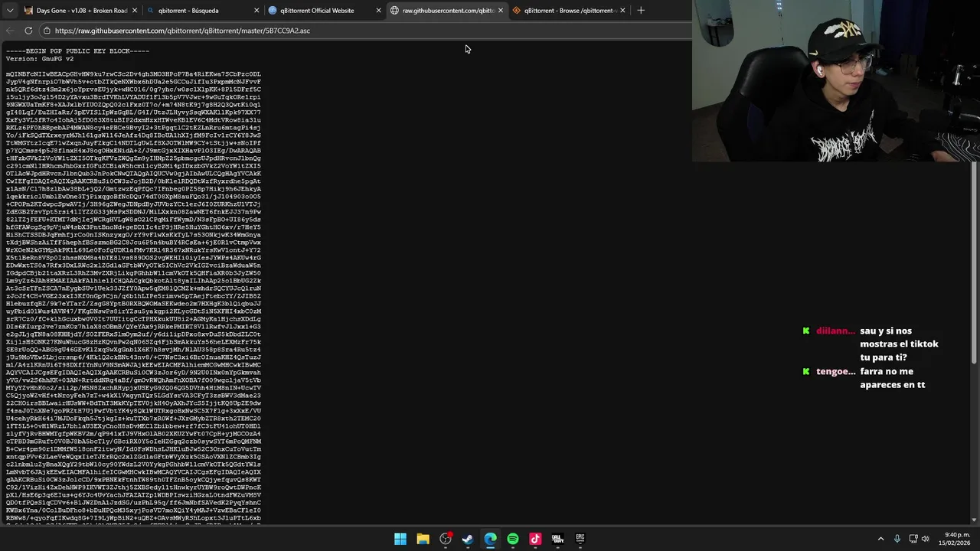Open the Windows Start menu
980x551 pixels.
coord(400,539)
